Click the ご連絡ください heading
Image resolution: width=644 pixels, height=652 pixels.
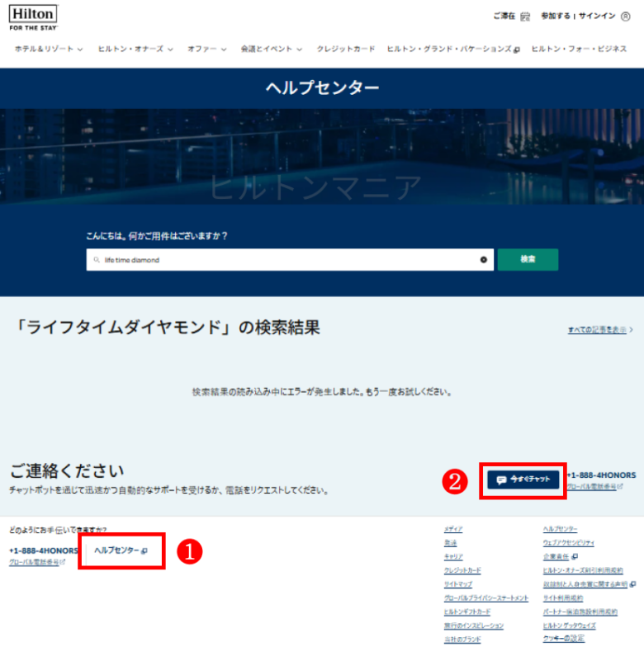[67, 471]
